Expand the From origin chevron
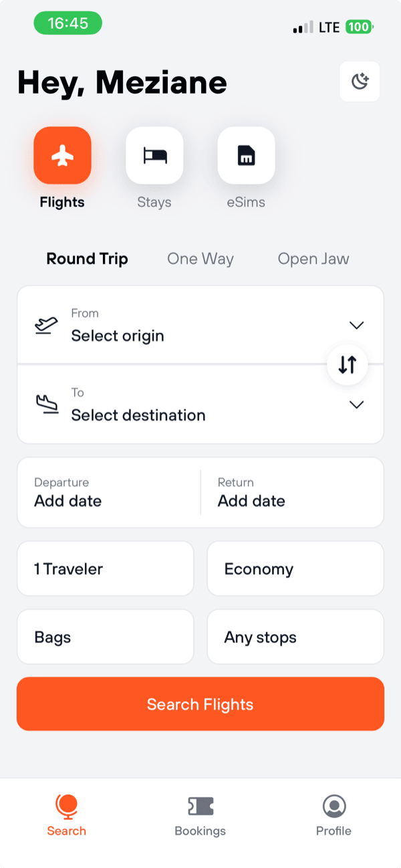The image size is (401, 868). pyautogui.click(x=357, y=326)
